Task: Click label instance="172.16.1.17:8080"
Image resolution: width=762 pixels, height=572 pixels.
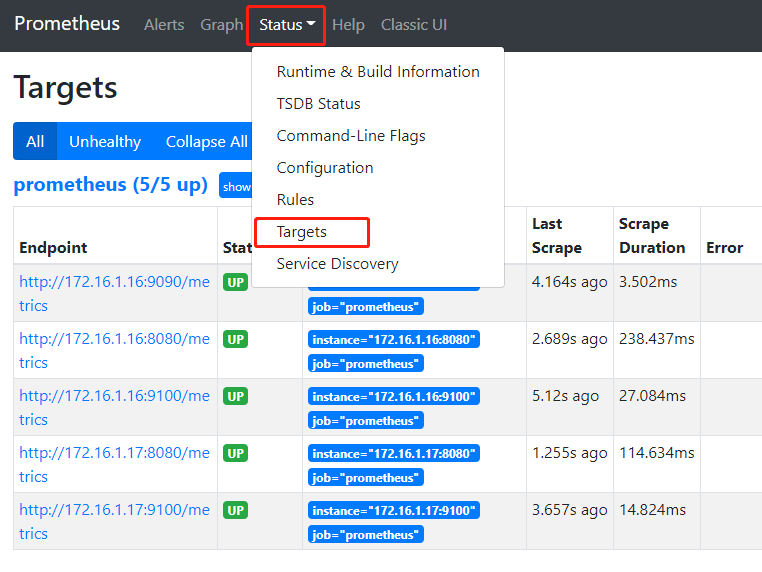Action: 394,453
